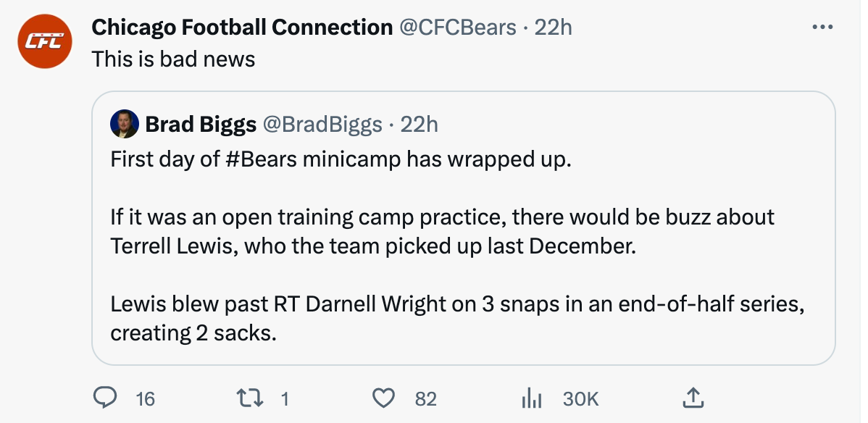Click the reply speech bubble icon
The width and height of the screenshot is (868, 423).
pyautogui.click(x=107, y=398)
